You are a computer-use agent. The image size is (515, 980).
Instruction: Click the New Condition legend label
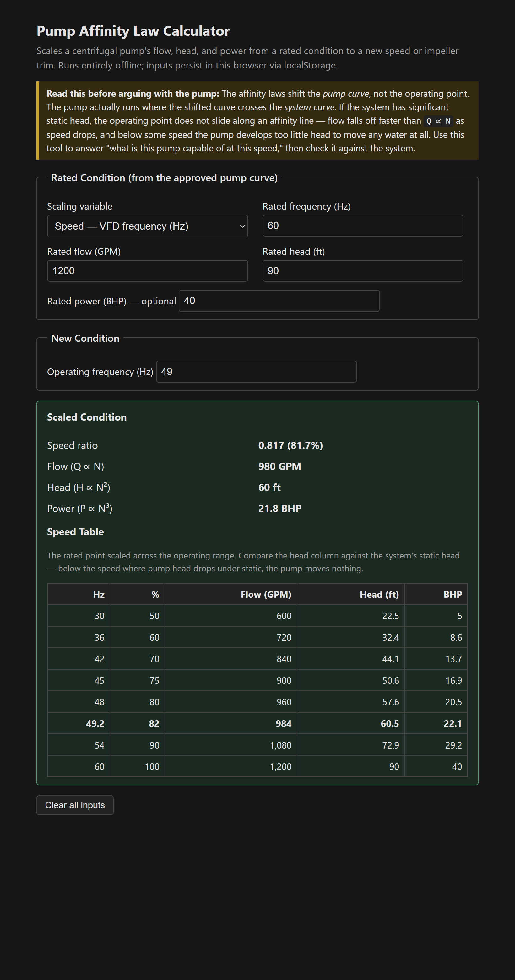click(85, 338)
